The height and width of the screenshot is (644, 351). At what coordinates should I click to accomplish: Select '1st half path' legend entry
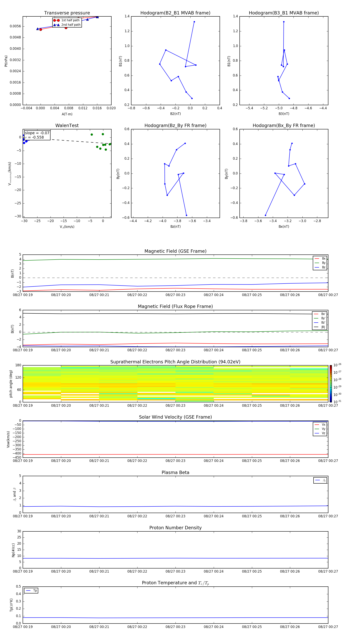[67, 20]
